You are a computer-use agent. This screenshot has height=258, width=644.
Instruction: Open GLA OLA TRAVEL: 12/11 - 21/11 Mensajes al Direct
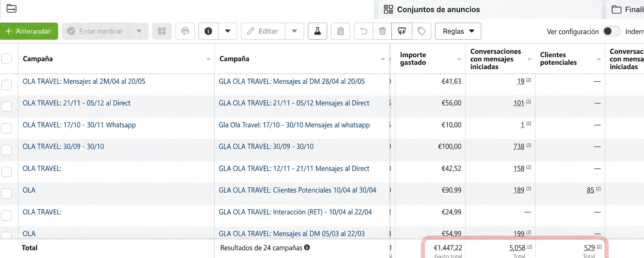294,168
